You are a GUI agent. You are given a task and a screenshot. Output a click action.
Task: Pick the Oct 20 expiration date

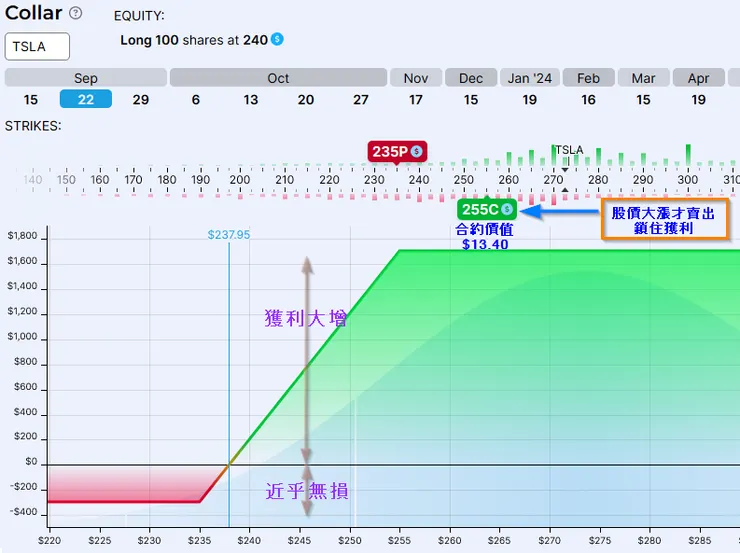click(306, 100)
